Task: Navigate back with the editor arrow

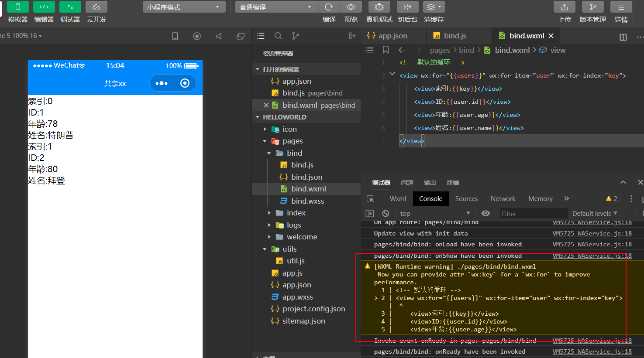Action: 402,50
